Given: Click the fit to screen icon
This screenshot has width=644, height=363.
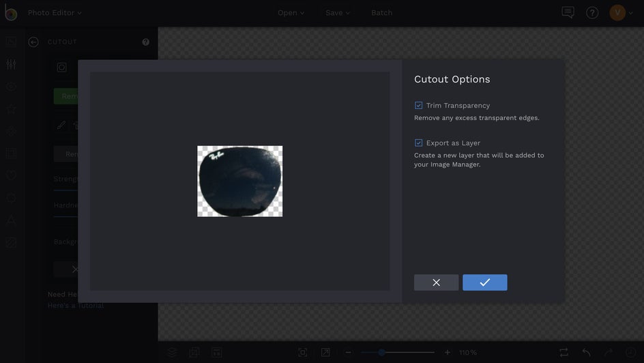Looking at the screenshot, I should click(303, 352).
